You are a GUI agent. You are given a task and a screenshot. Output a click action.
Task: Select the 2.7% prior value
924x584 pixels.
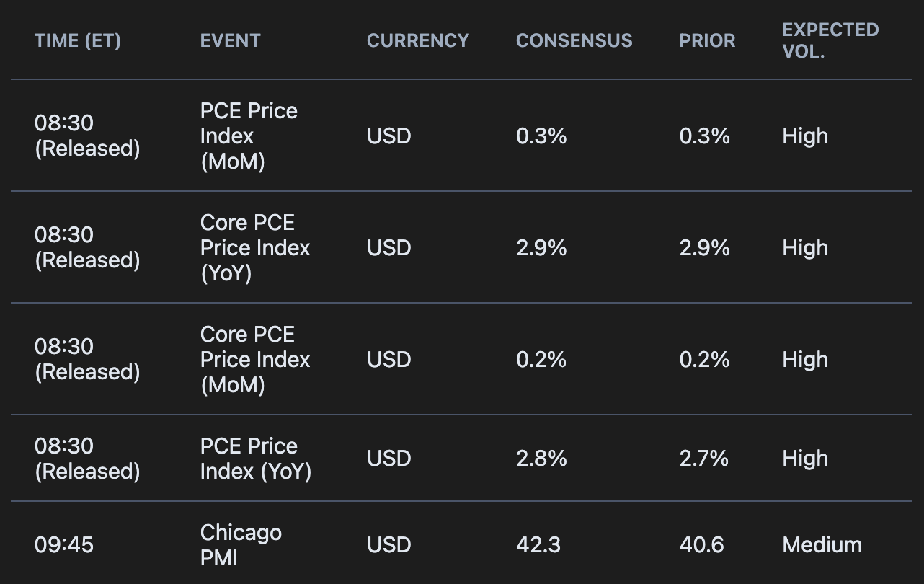[x=703, y=459]
